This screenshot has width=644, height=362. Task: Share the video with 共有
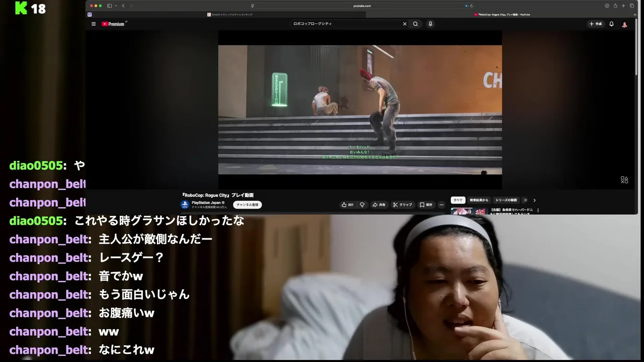coord(379,205)
